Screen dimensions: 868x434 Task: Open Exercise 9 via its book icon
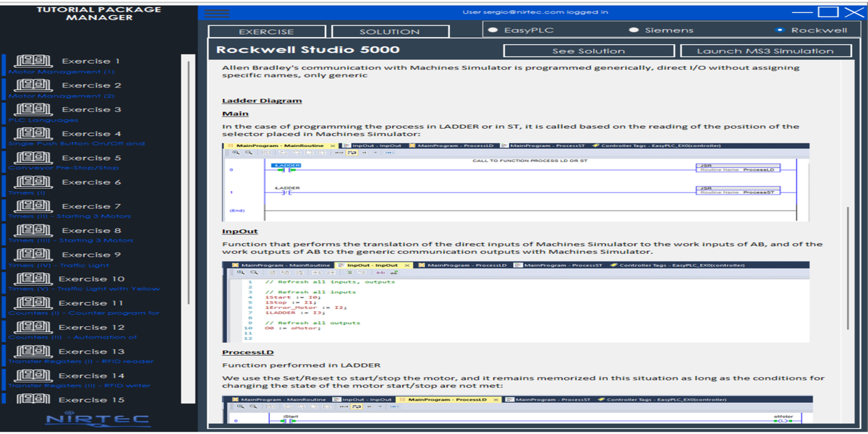33,255
